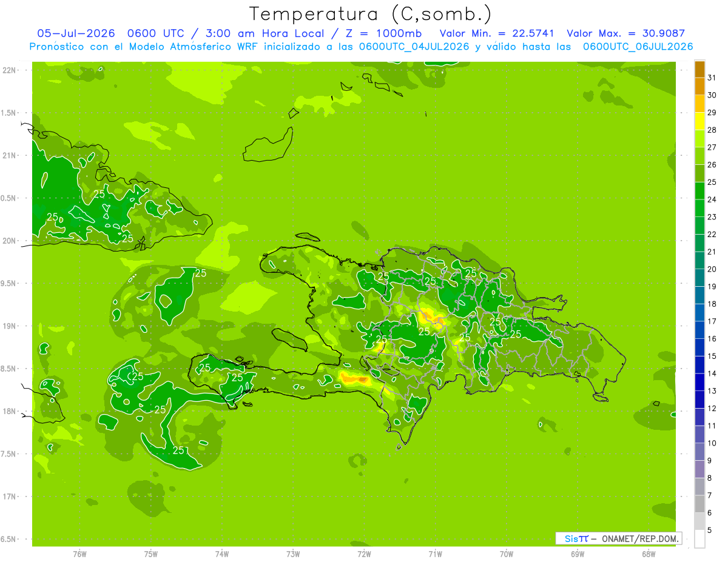Click the white swatch below 5 on scale
This screenshot has height=562, width=728.
pos(699,538)
